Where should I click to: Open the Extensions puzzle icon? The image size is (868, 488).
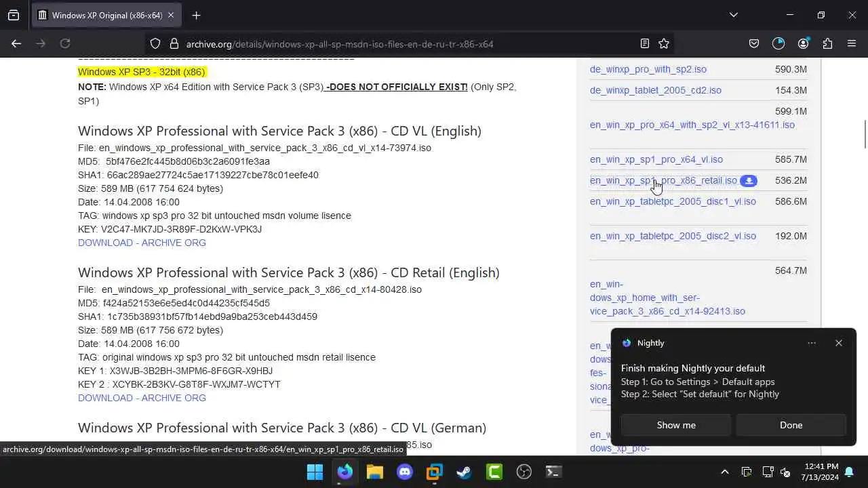827,43
